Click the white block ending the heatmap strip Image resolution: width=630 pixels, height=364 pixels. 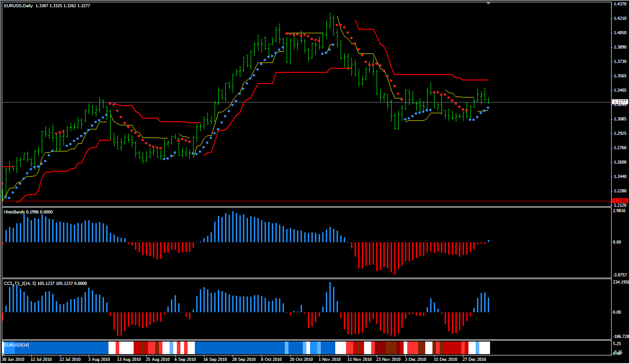click(x=485, y=347)
